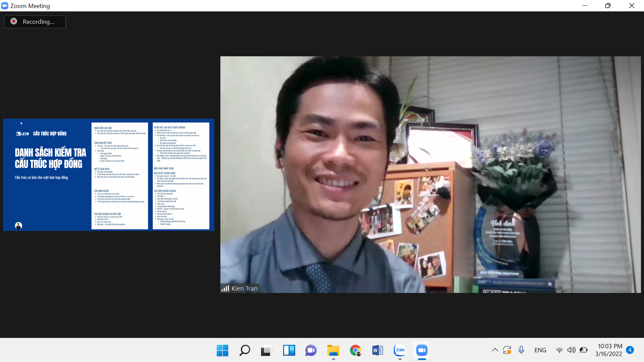The image size is (644, 362).
Task: Click the microphone tray icon
Action: [521, 350]
